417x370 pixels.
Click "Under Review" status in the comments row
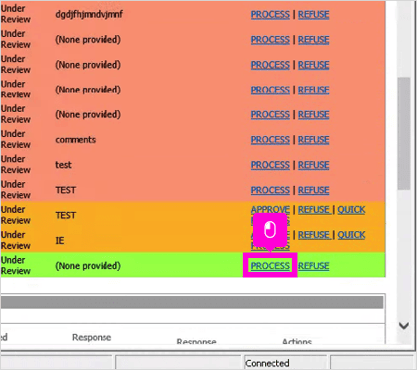(x=16, y=139)
